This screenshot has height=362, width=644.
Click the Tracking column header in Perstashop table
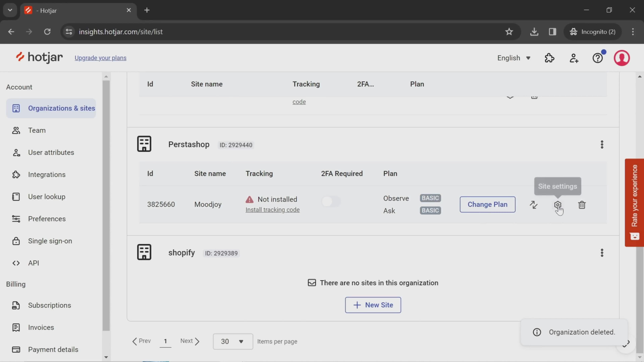(259, 174)
